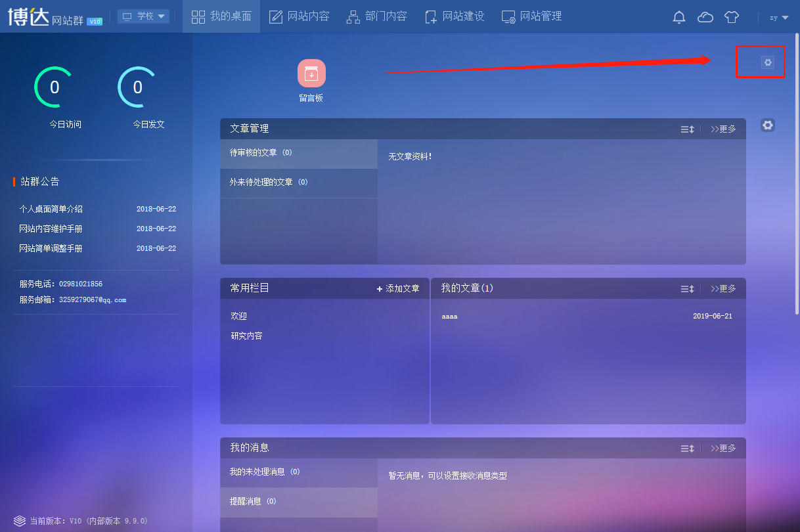Screen dimensions: 800x532
Task: Click the 添加文章 button
Action: pyautogui.click(x=398, y=289)
